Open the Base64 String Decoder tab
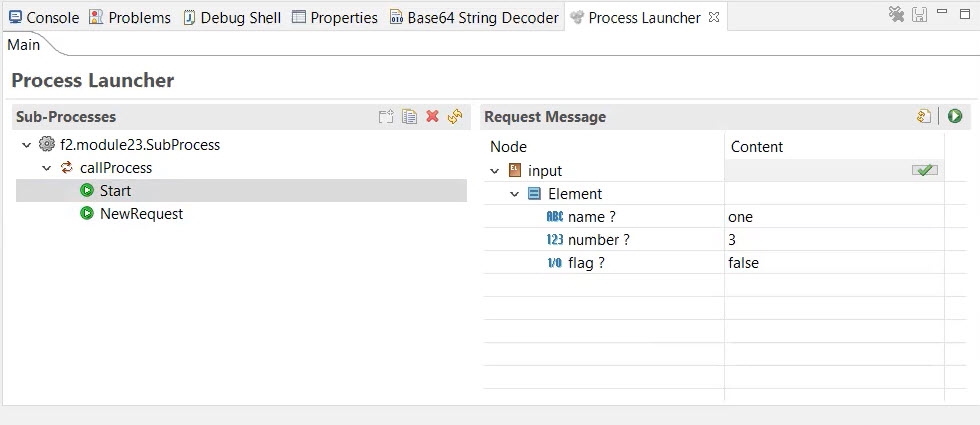Viewport: 980px width, 425px height. click(x=473, y=18)
